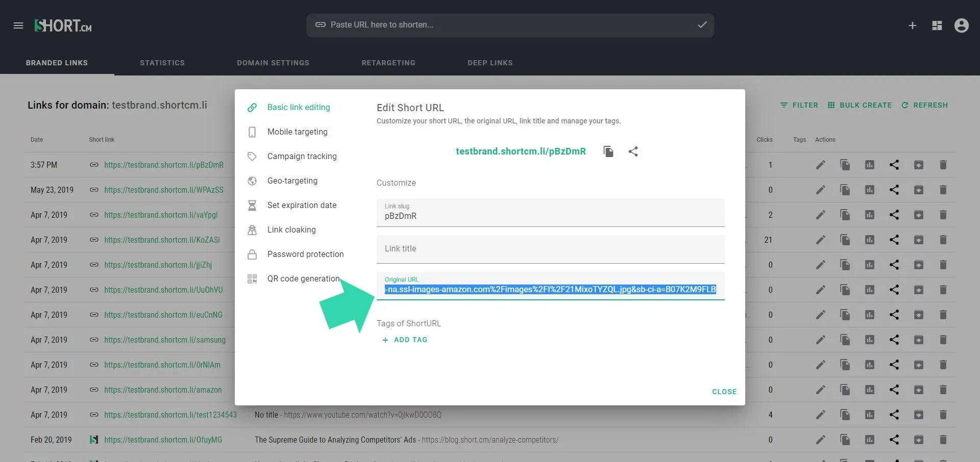Edit pencil icon in row with 21 clicks
980x462 pixels.
point(820,240)
